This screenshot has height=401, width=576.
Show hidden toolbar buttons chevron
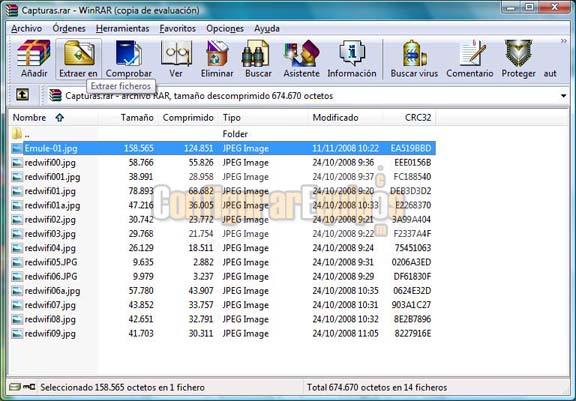tap(564, 41)
